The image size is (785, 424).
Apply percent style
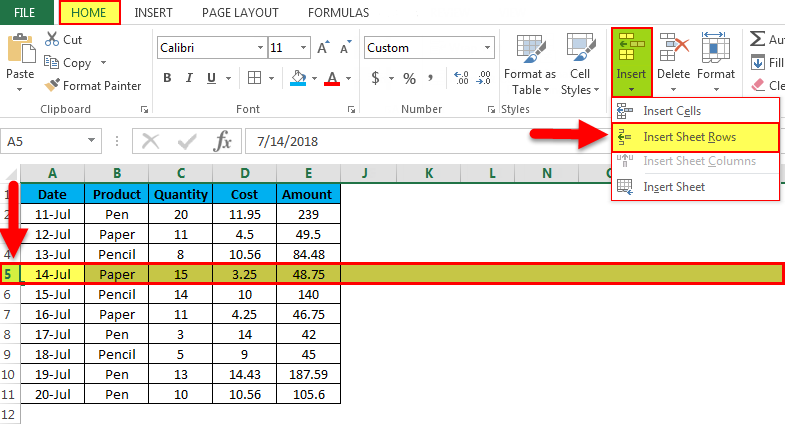pos(410,78)
